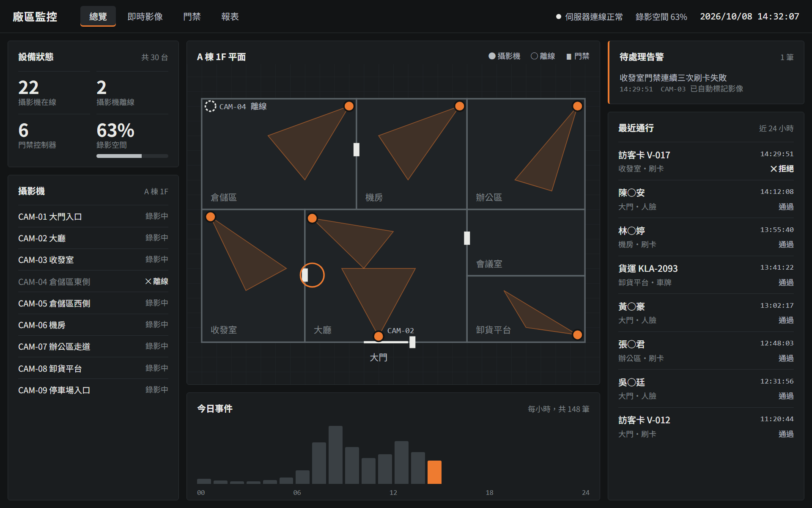Viewport: 812px width, 508px height.
Task: Click the 林〇婷 access record
Action: tap(706, 237)
